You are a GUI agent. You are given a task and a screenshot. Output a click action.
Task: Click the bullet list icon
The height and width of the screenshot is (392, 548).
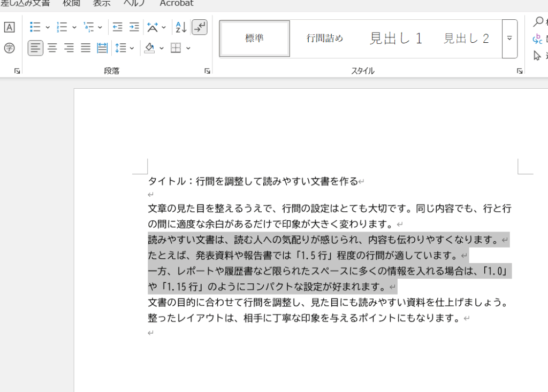click(x=35, y=27)
